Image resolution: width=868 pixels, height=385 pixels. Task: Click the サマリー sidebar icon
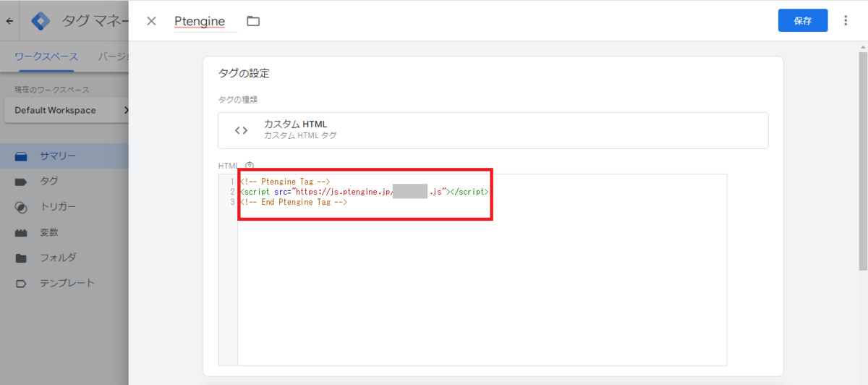21,156
